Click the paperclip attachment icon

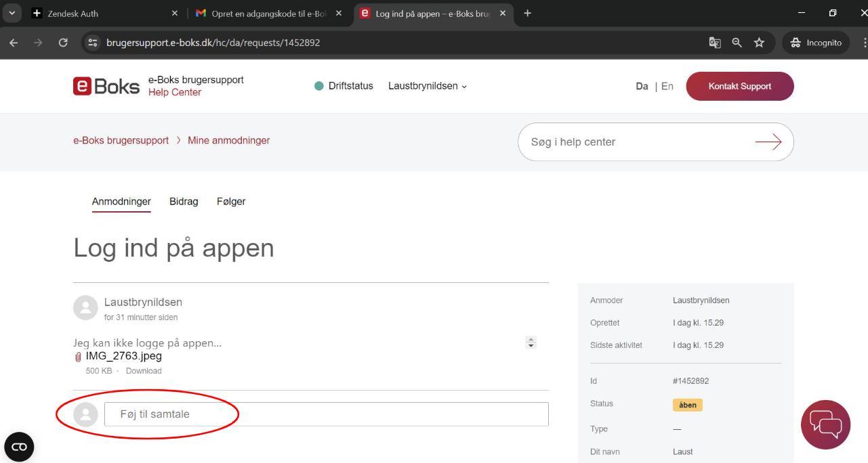[x=78, y=356]
